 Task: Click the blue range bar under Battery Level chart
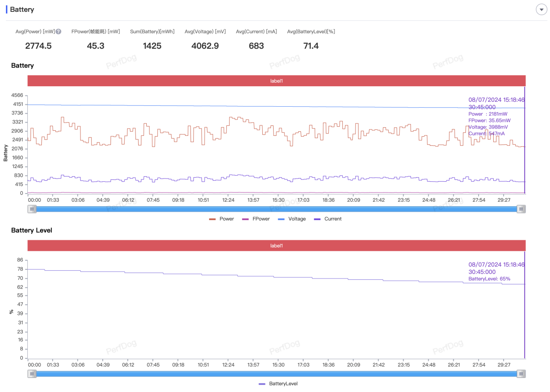point(276,374)
